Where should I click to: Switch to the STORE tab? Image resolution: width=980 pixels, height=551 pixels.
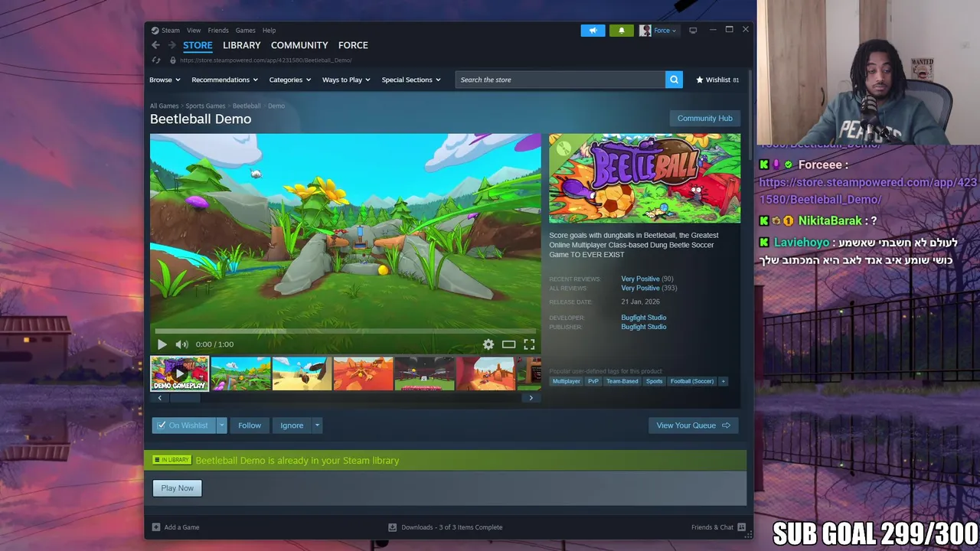coord(198,45)
